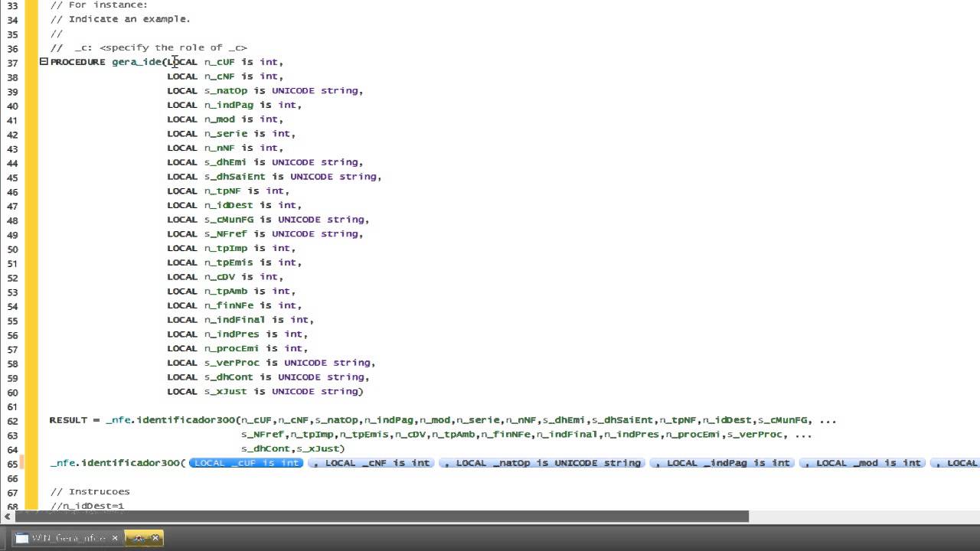Close the highlighted yellow editor tab
980x551 pixels.
click(x=155, y=538)
